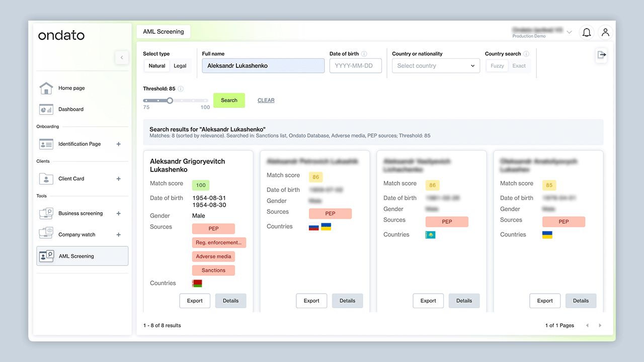Click birth date 1954-08-31
Viewport: 644px width, 362px height.
(209, 198)
